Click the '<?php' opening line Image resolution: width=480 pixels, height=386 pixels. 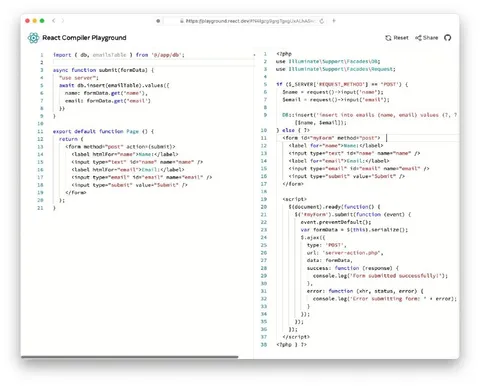[284, 54]
